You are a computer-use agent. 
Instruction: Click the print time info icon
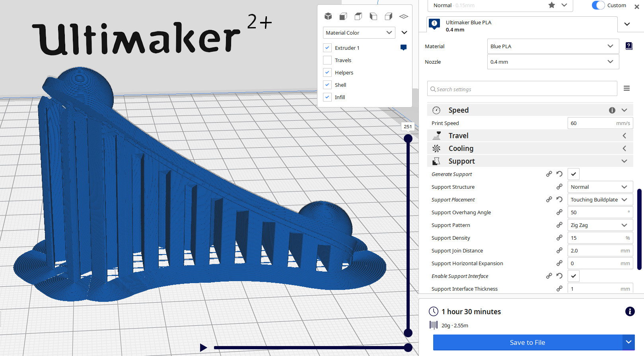click(x=630, y=311)
